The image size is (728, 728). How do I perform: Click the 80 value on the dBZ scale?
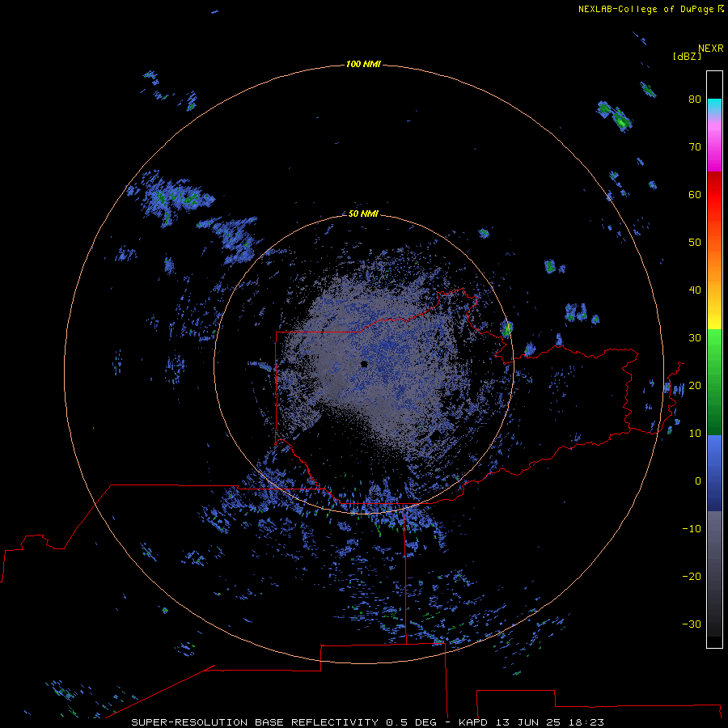pyautogui.click(x=695, y=99)
